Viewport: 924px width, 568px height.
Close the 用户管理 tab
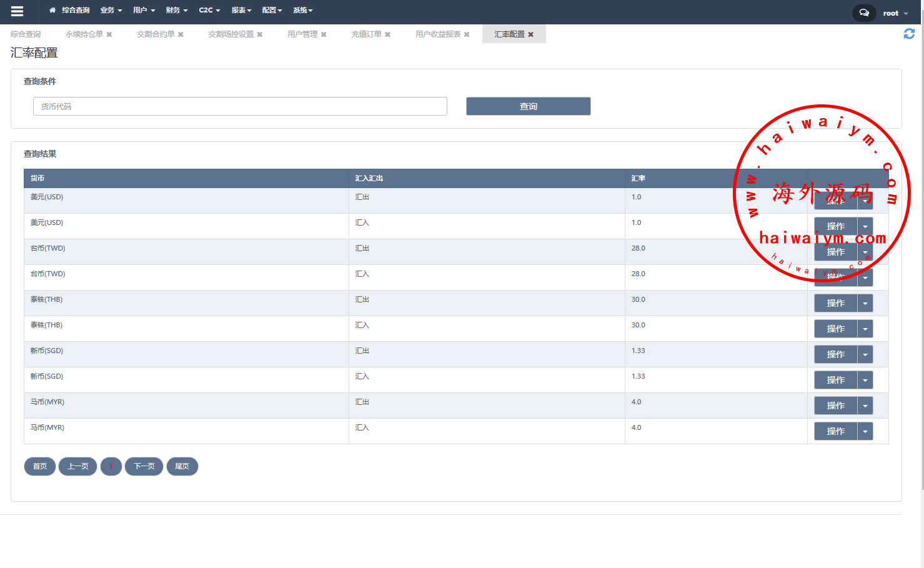click(x=324, y=34)
